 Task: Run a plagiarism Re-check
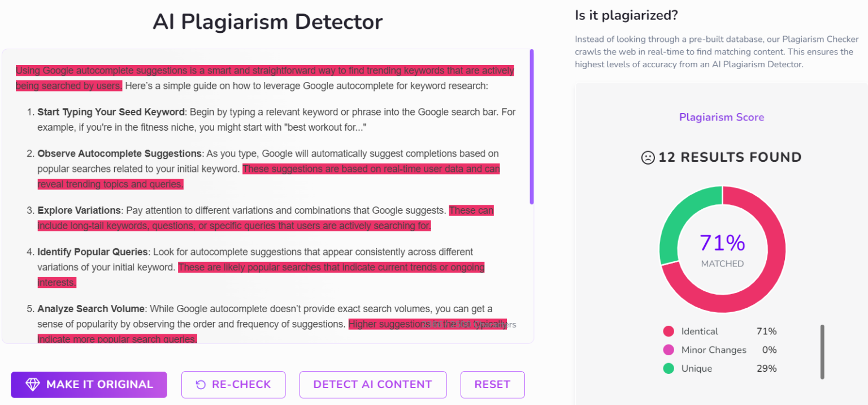coord(233,384)
